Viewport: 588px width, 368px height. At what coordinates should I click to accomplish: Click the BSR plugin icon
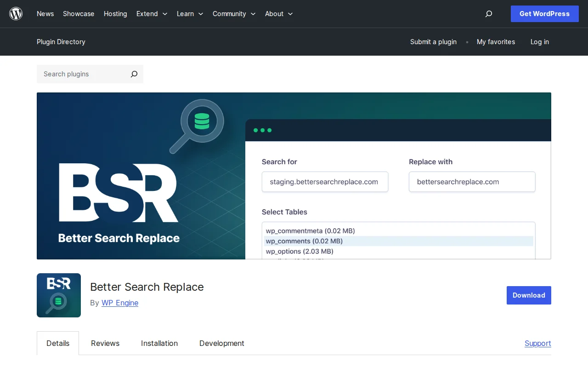[x=58, y=295]
